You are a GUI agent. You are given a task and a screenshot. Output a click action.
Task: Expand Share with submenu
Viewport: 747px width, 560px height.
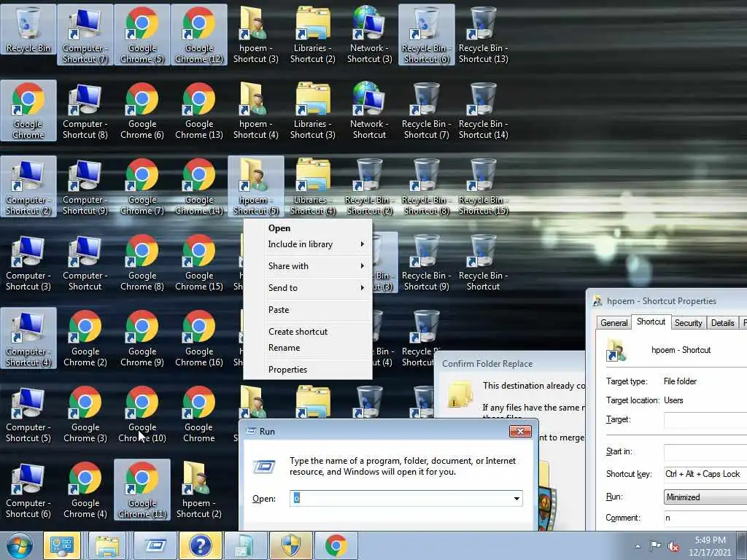pos(308,266)
